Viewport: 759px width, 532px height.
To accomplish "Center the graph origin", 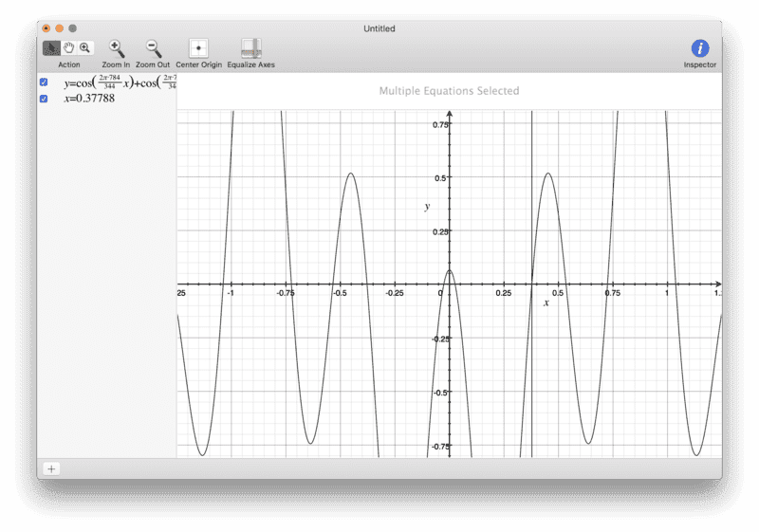I will coord(198,48).
